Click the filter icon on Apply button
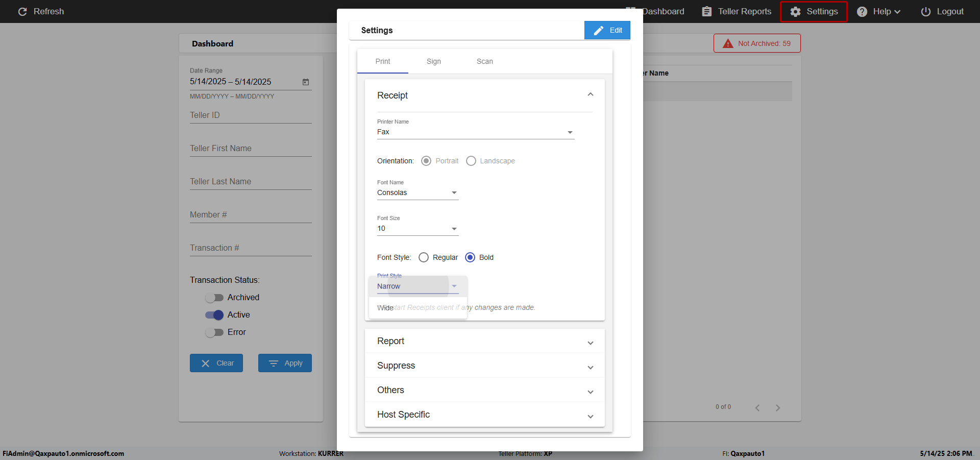The width and height of the screenshot is (980, 460). click(274, 364)
